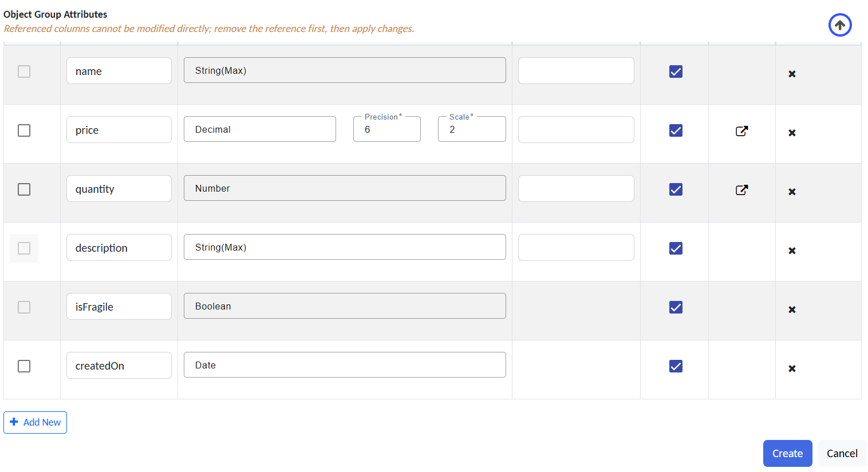Uncheck the blue checkbox in isFragile row
Viewport: 868px width, 472px height.
(676, 307)
